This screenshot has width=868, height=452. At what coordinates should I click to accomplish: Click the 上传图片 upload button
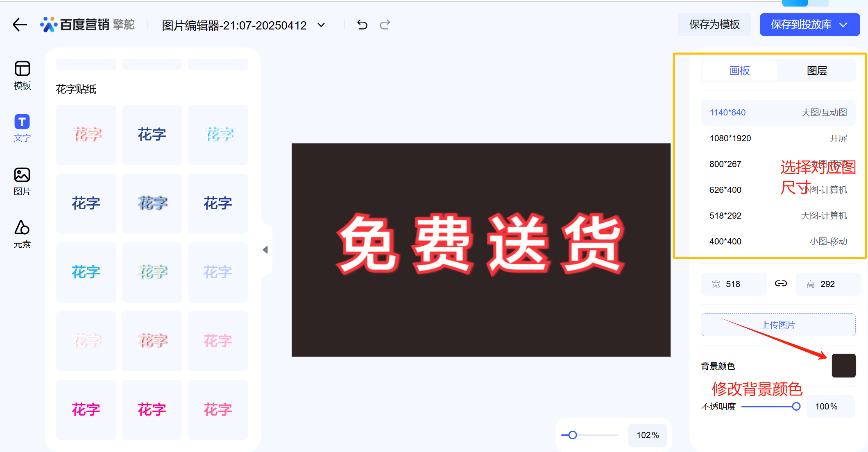(778, 325)
